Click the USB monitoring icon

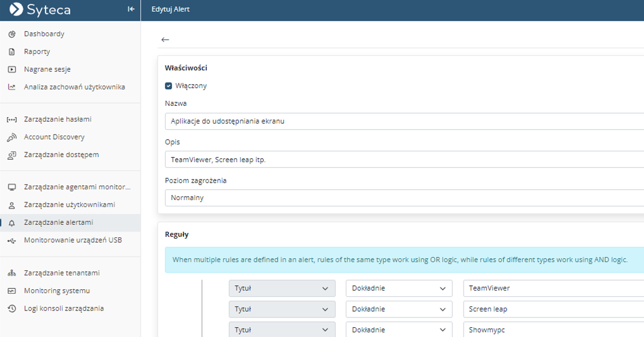[x=11, y=240]
